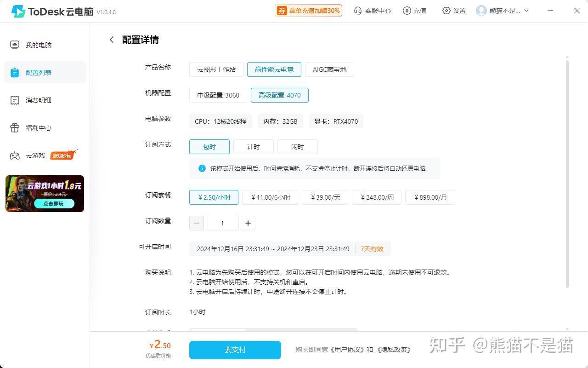Click the blue info icon in notice
The width and height of the screenshot is (588, 368).
202,168
